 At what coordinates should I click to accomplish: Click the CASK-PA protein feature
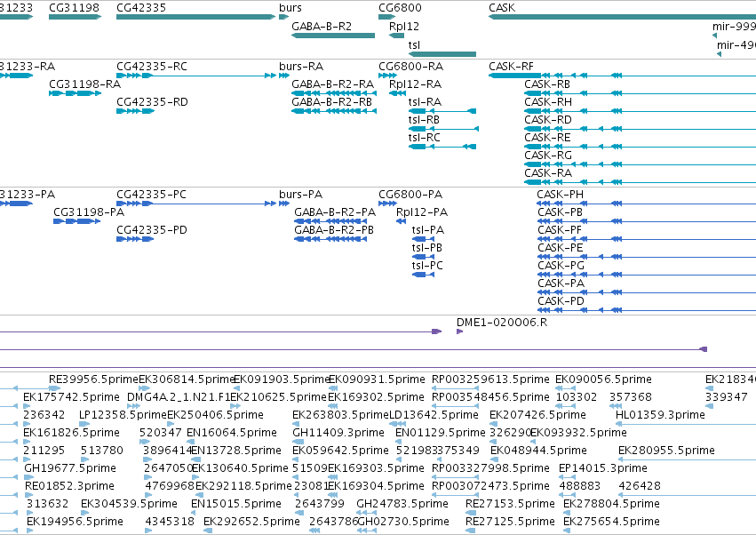(x=646, y=292)
